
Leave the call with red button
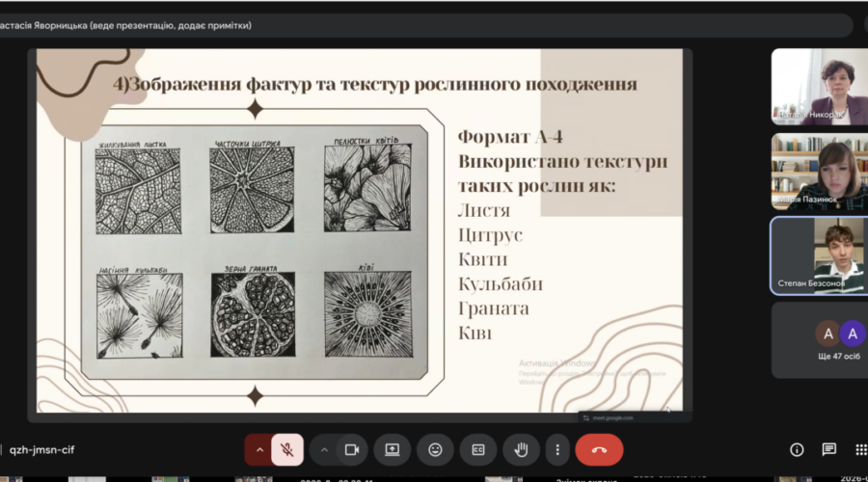tap(599, 450)
